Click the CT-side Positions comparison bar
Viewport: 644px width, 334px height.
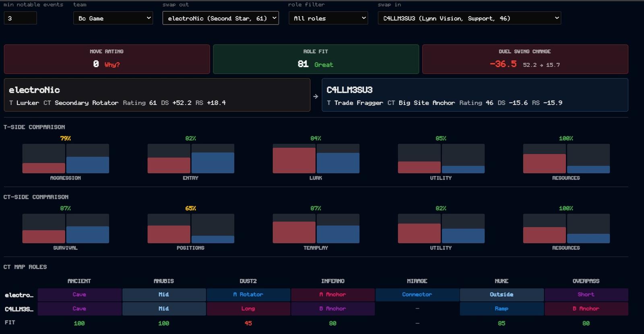[191, 228]
